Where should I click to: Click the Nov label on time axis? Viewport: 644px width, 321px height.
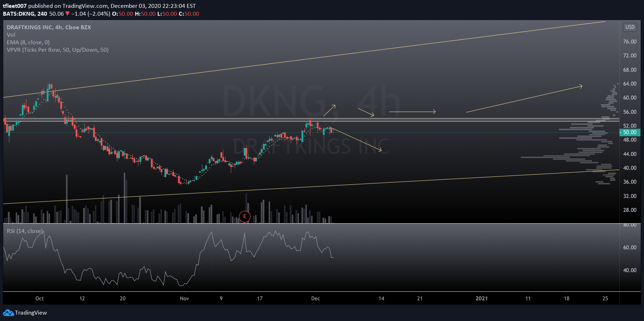point(184,299)
